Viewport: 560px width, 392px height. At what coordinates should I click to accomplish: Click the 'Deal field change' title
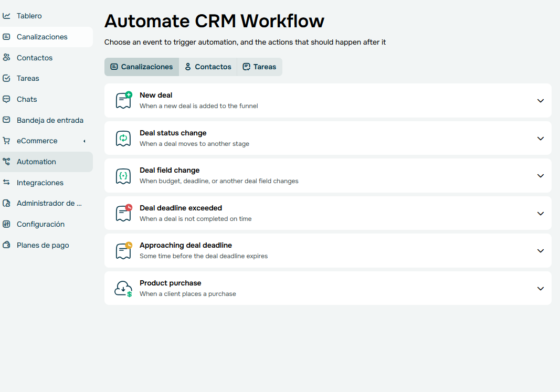click(170, 170)
